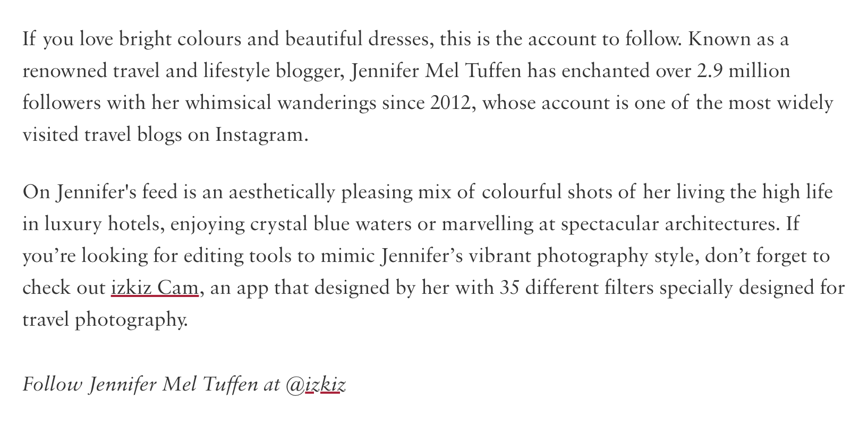The height and width of the screenshot is (424, 868).
Task: Place cursor on the word "renowned"
Action: (x=65, y=71)
